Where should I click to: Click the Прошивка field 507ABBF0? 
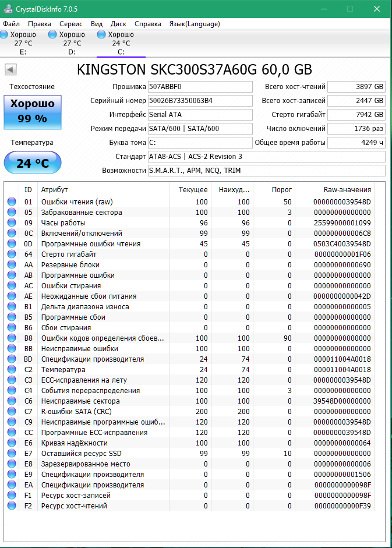(200, 87)
